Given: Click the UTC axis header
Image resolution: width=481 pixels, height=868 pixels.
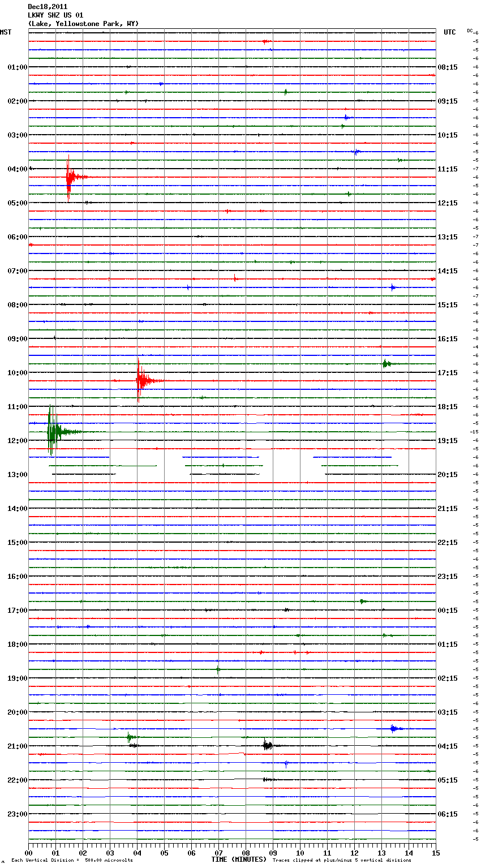Looking at the screenshot, I should click(x=450, y=32).
